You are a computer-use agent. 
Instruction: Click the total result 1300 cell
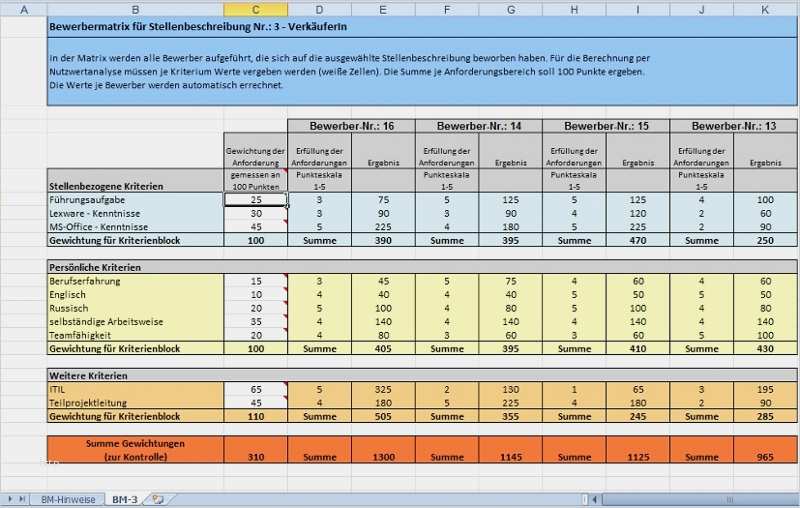[x=383, y=456]
